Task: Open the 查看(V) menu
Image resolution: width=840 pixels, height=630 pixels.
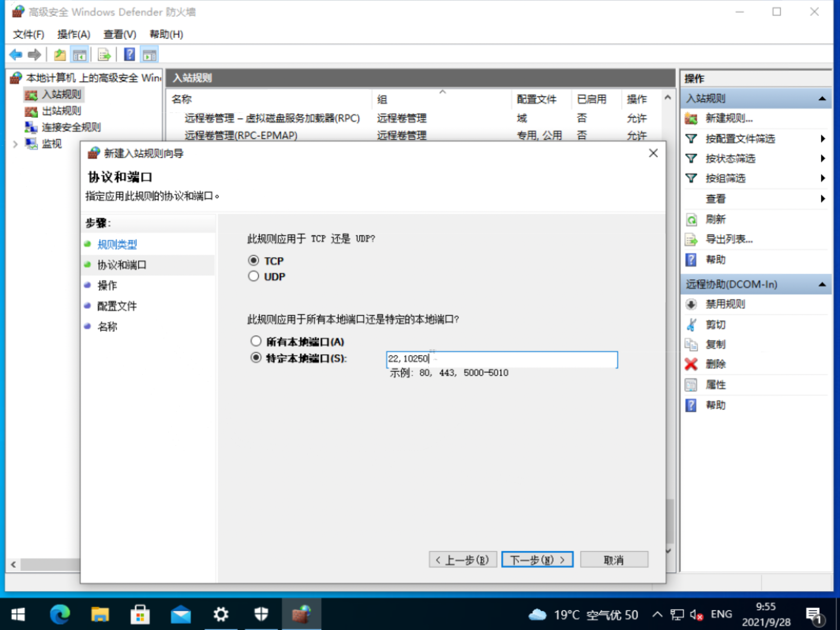Action: [120, 34]
